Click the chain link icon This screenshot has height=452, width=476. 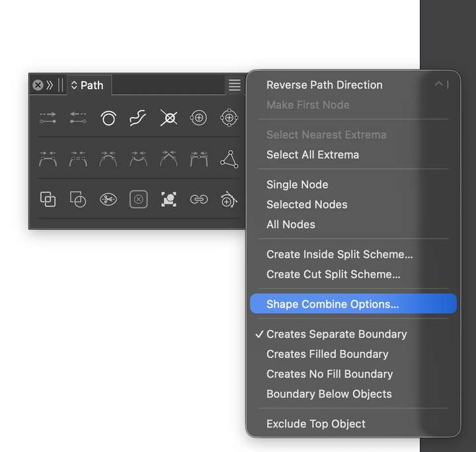pyautogui.click(x=199, y=199)
